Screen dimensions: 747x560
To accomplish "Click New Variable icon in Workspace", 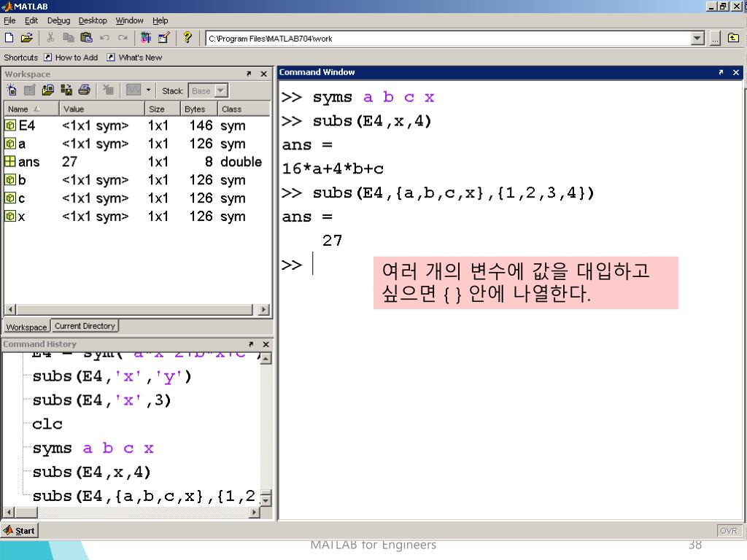I will (12, 90).
